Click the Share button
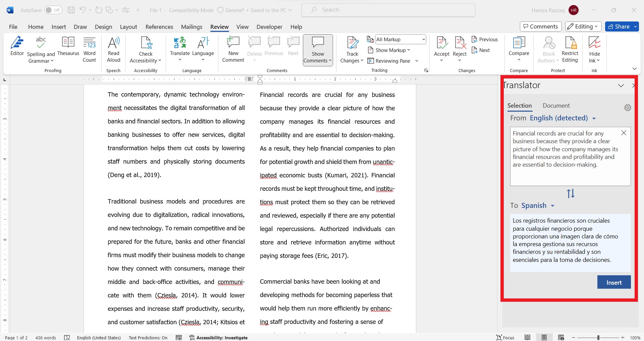 point(619,26)
